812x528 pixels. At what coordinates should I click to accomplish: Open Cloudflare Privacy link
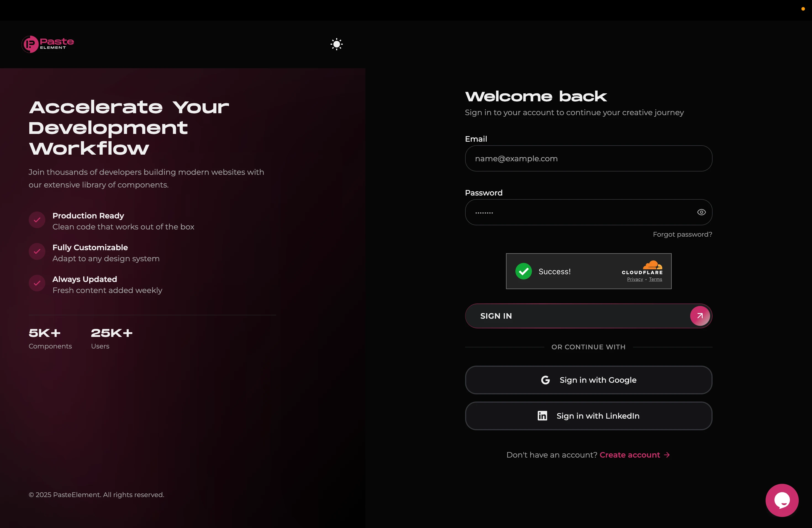point(635,279)
